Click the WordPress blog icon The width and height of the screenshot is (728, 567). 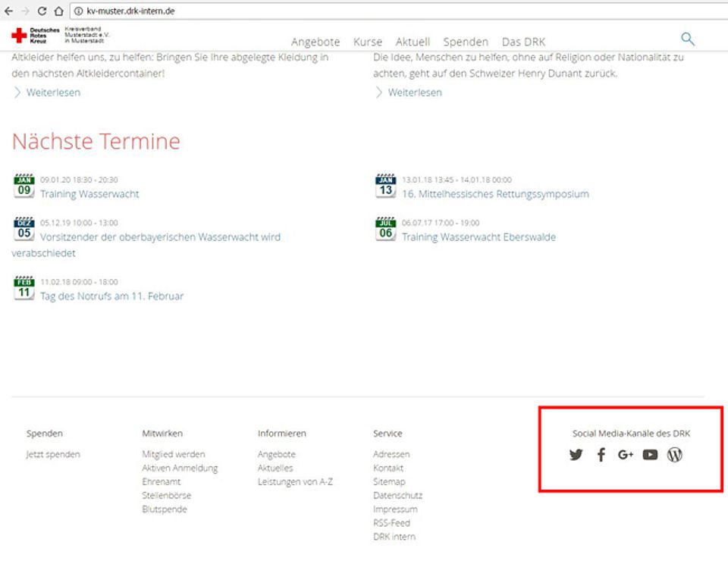674,455
